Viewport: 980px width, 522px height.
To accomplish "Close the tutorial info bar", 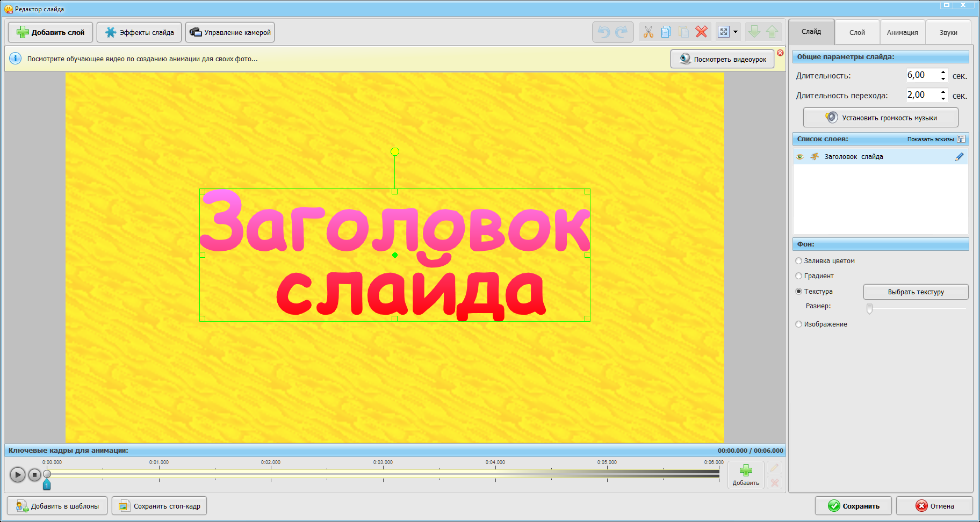I will click(x=780, y=53).
